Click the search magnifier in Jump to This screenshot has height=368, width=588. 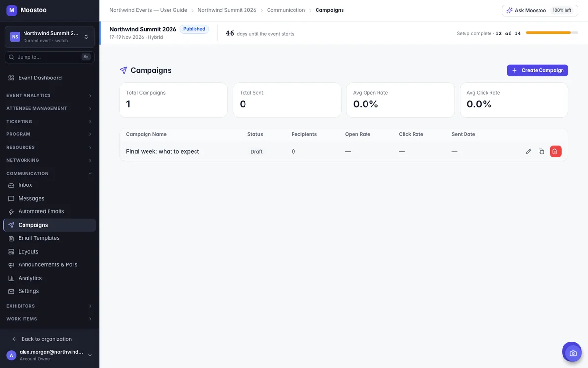[11, 57]
